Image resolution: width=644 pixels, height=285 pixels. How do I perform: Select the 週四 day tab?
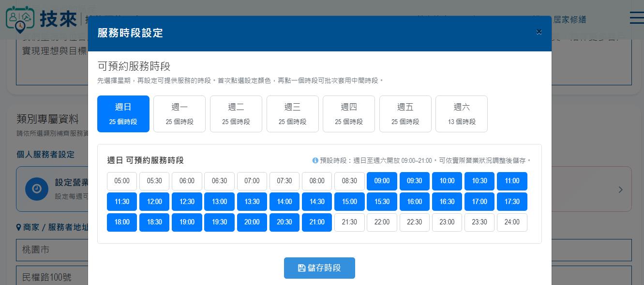click(349, 114)
